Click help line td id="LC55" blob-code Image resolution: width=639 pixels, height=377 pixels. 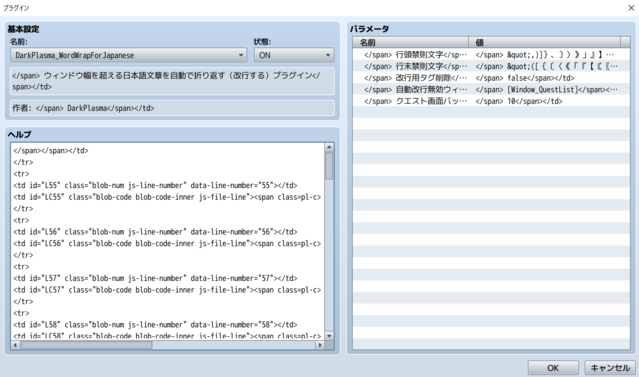pos(167,197)
